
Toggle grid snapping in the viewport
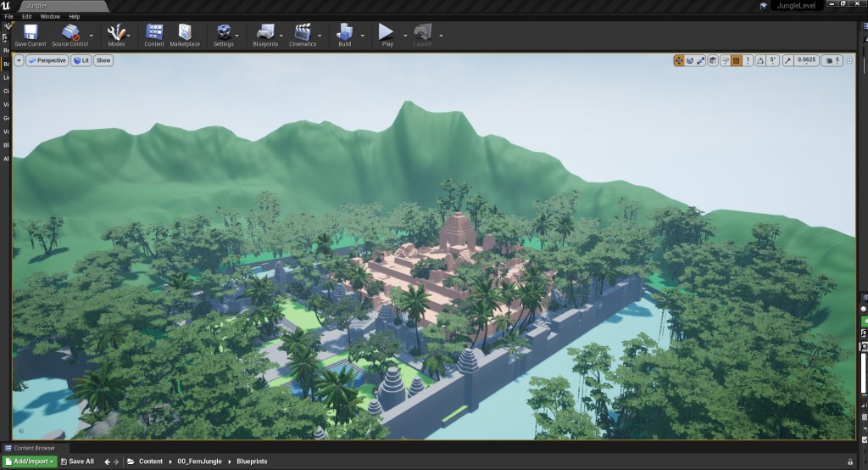click(x=737, y=60)
